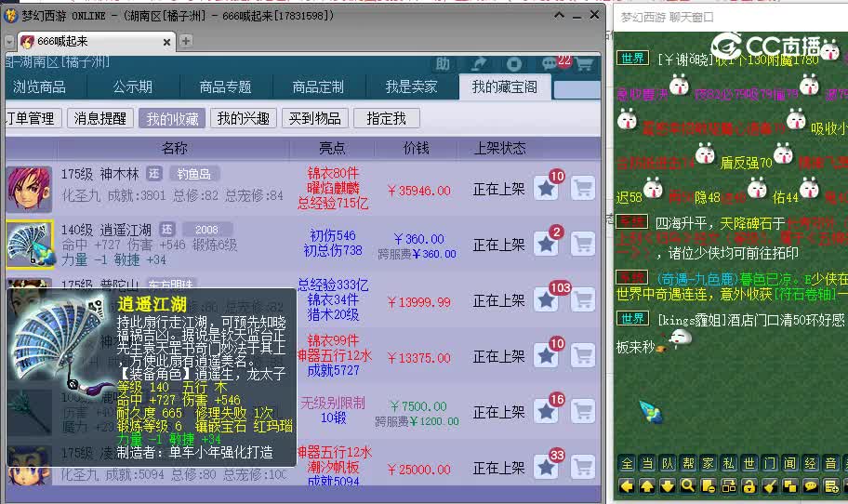
Task: Select 当 (current) chat channel button
Action: [647, 463]
